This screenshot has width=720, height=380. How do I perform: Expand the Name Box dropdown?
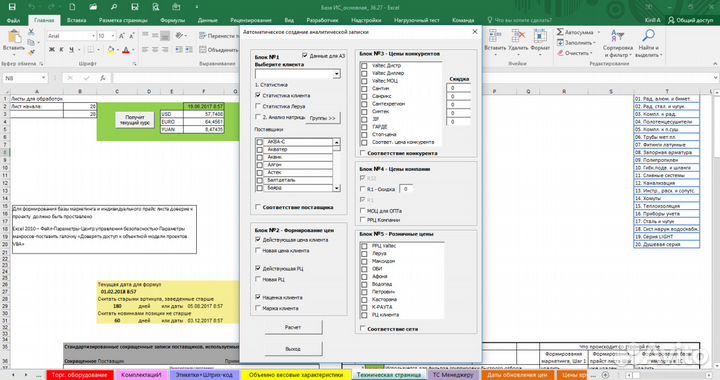coord(43,78)
